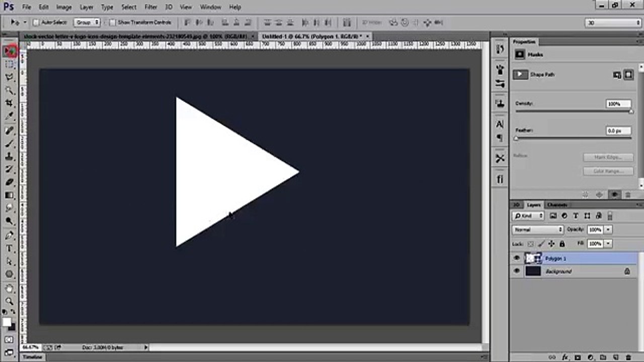The image size is (644, 362).
Task: Open the File menu
Action: 27,7
